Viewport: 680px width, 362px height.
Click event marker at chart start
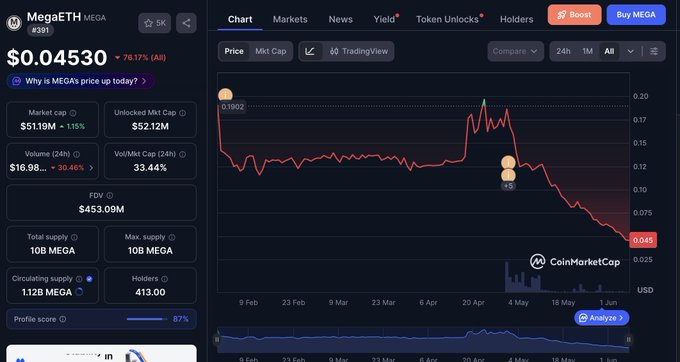[x=225, y=95]
